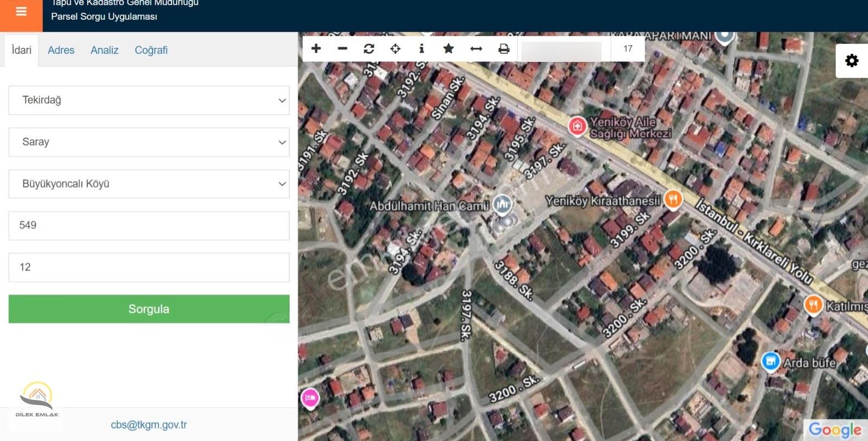
Task: Print the map with printer icon
Action: (x=504, y=49)
